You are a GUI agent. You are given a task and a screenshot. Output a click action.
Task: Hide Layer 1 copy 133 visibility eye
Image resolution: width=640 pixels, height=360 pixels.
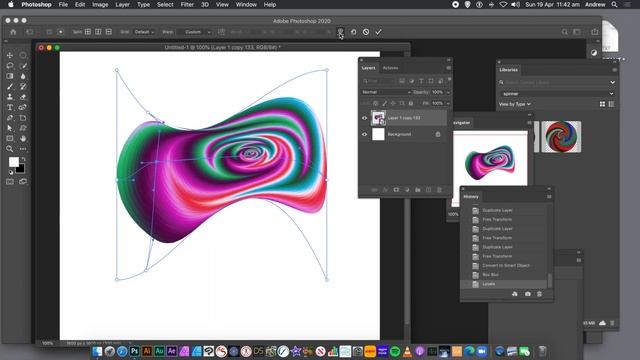364,118
